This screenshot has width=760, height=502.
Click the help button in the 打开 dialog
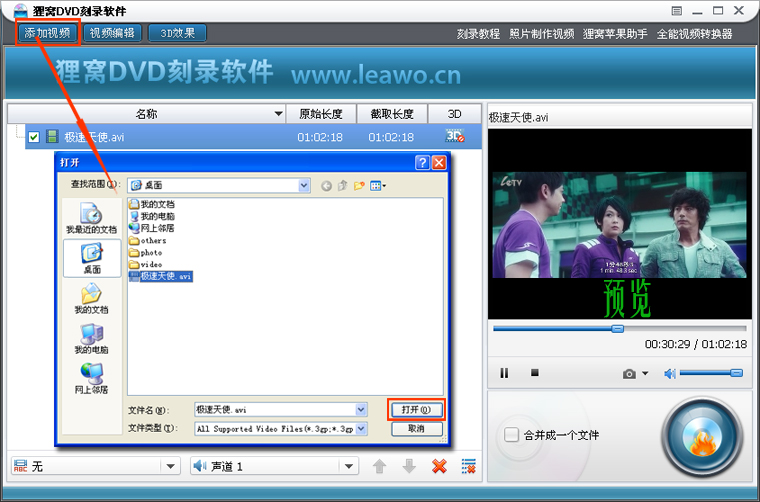click(422, 162)
